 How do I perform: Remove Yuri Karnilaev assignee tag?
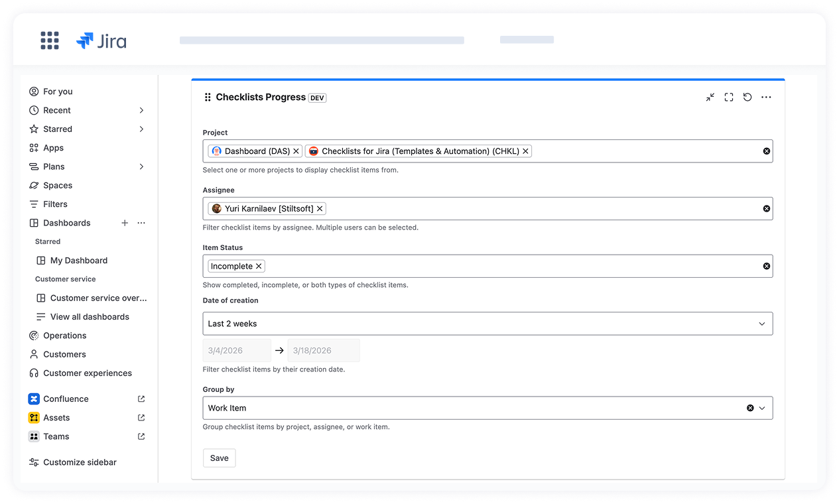click(x=320, y=209)
